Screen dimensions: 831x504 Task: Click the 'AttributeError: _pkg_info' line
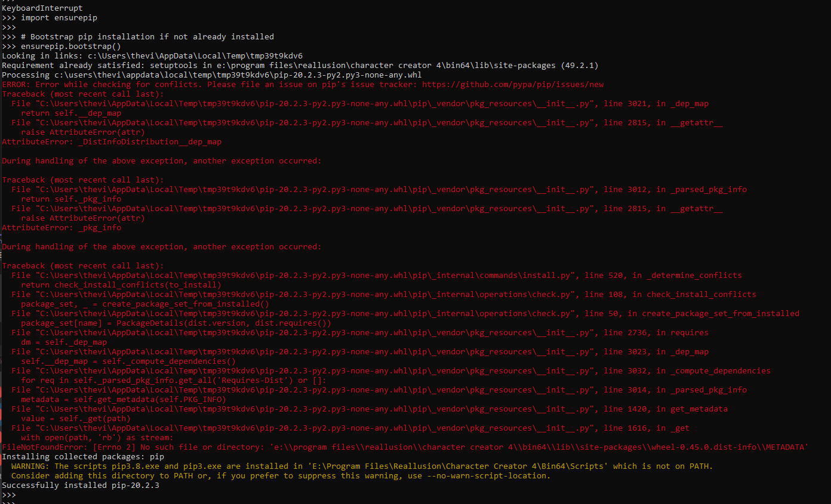click(61, 228)
